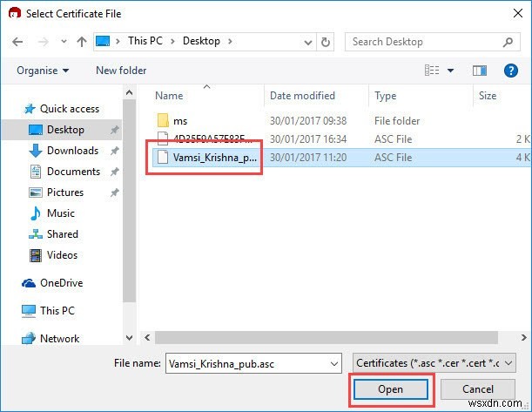Viewport: 532px width, 412px height.
Task: Open Music in the navigation pane
Action: (x=61, y=213)
